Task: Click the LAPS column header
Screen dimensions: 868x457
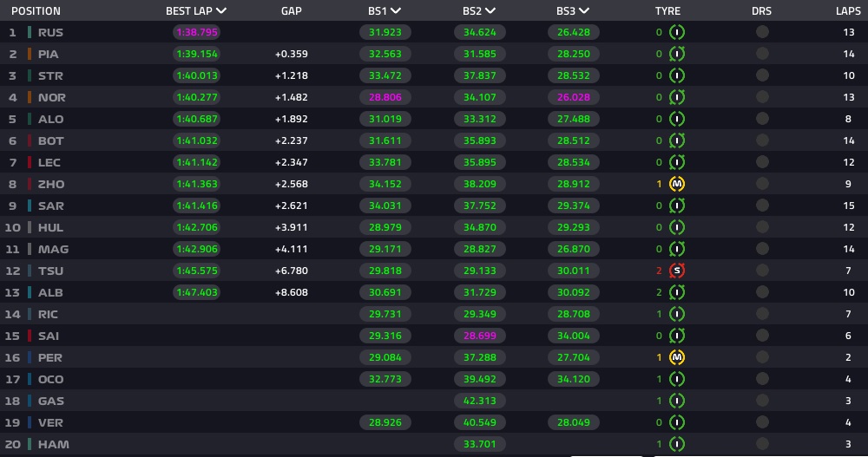Action: 848,11
